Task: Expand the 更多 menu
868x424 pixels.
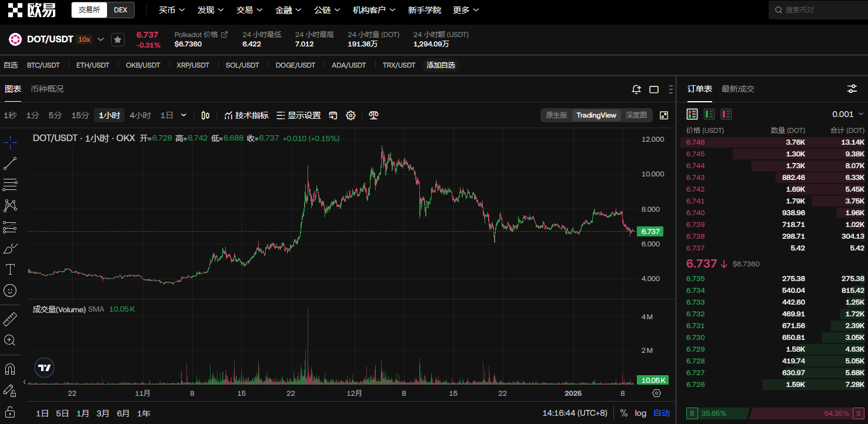Action: (x=466, y=10)
